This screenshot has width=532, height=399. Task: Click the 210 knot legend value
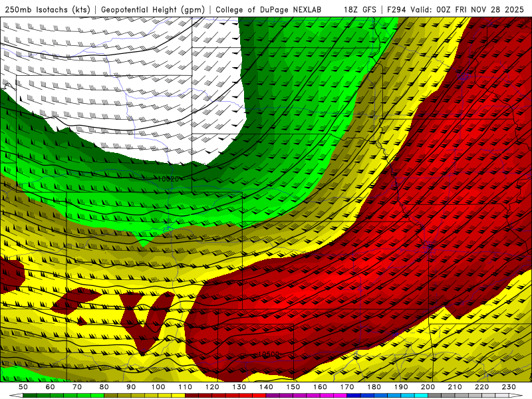click(455, 387)
